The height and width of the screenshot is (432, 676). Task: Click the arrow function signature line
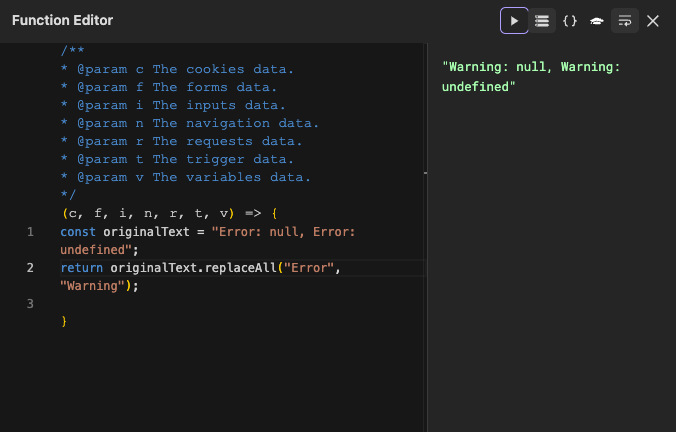[170, 213]
